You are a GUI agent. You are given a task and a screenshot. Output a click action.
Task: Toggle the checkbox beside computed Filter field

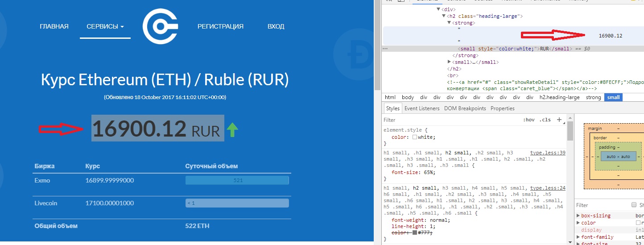click(x=634, y=205)
